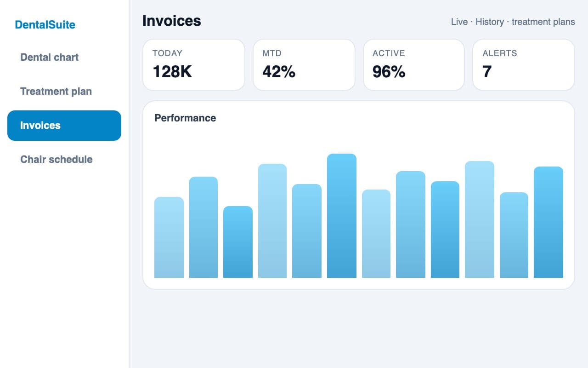Select the MTD 42% stat card
This screenshot has width=588, height=368.
click(x=304, y=65)
